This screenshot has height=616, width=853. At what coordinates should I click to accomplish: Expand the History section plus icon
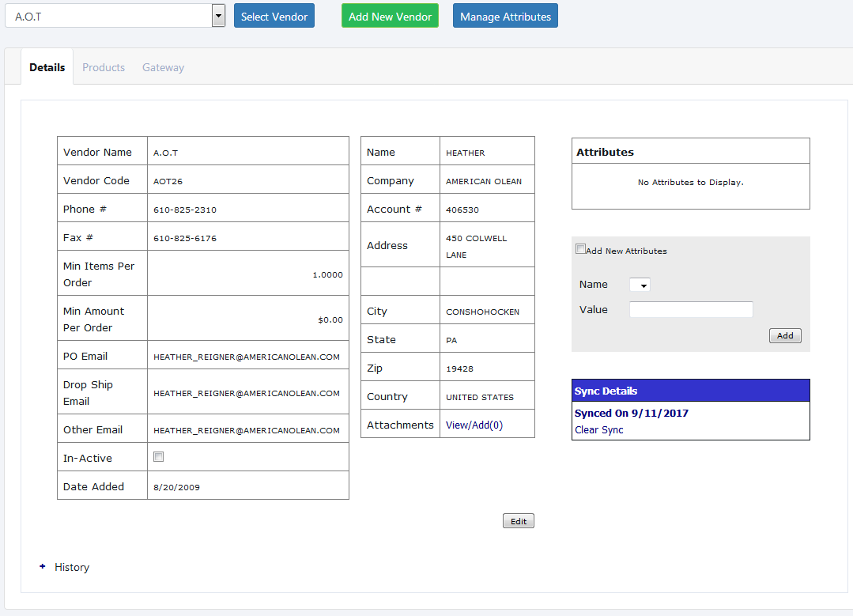pyautogui.click(x=43, y=567)
